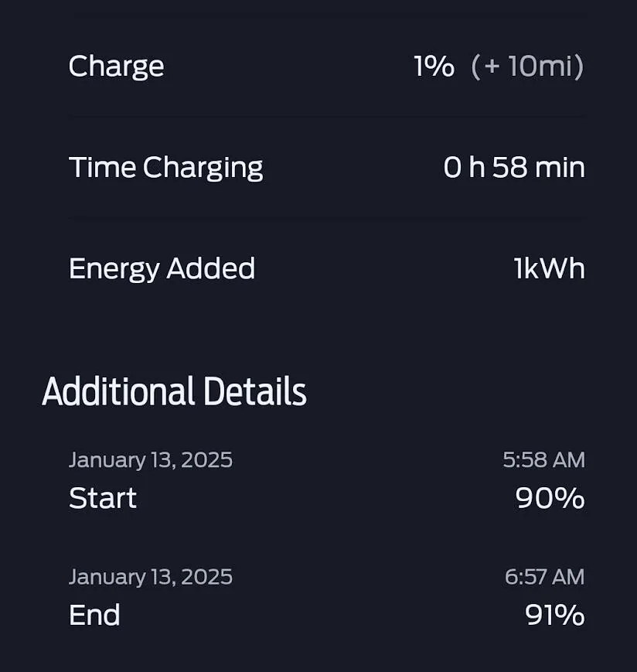Click the word Details in section heading
This screenshot has height=672, width=637.
click(x=255, y=391)
